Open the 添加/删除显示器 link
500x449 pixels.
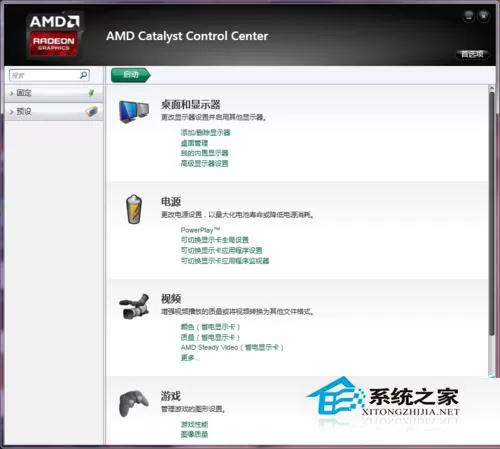[205, 132]
